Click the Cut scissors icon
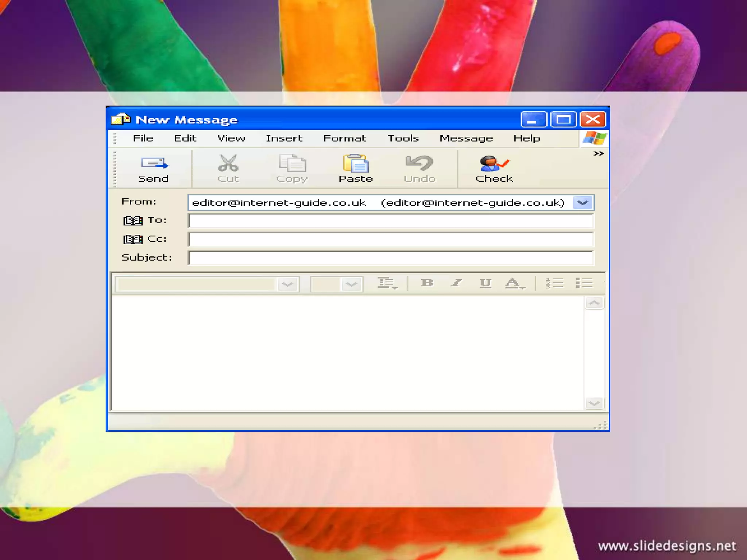747x560 pixels. [228, 163]
